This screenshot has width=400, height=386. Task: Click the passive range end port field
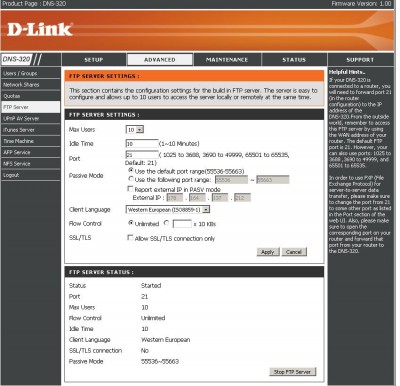pyautogui.click(x=273, y=180)
